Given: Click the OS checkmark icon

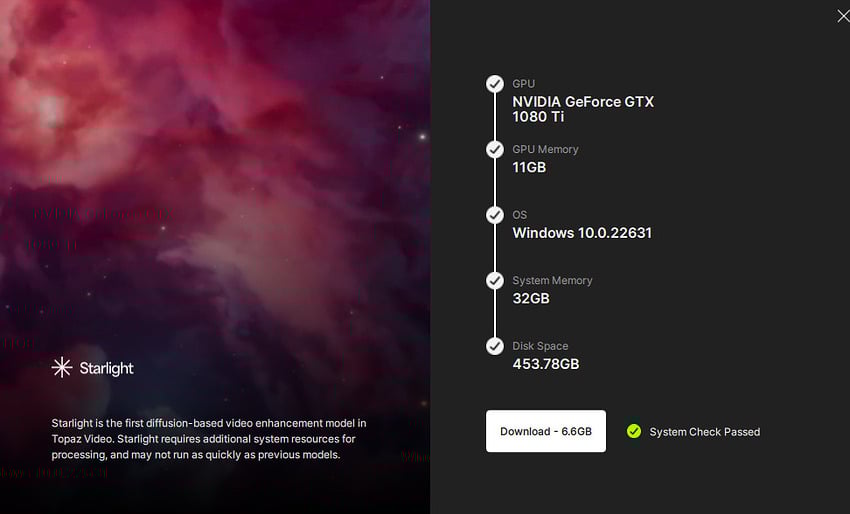Looking at the screenshot, I should (494, 215).
